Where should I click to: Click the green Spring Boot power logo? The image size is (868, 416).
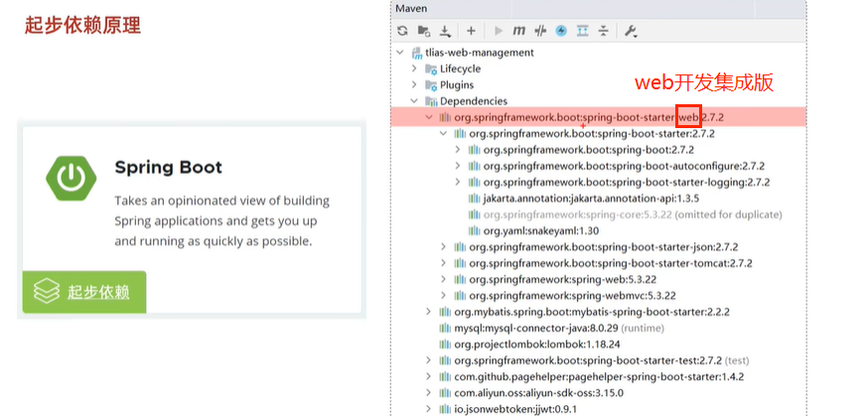[71, 178]
